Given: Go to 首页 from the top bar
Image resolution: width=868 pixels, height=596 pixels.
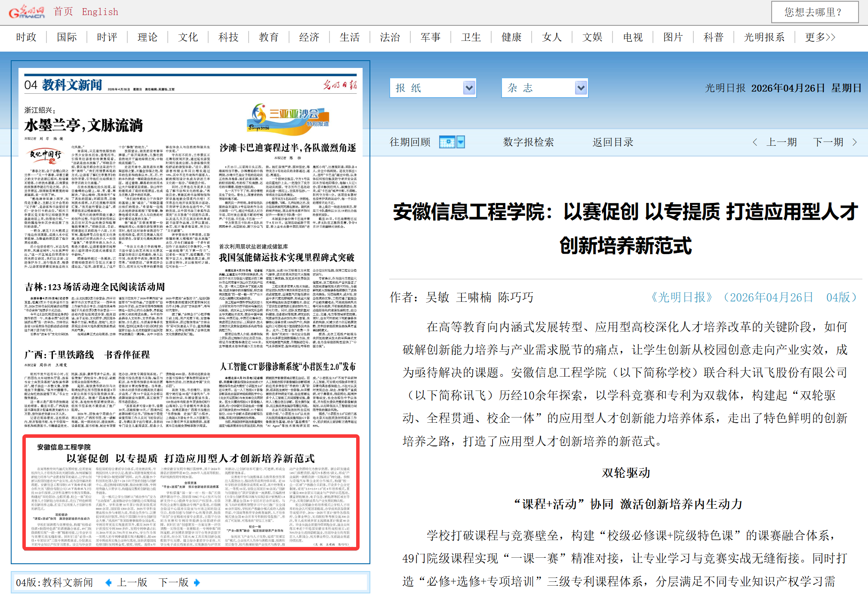Looking at the screenshot, I should 63,12.
